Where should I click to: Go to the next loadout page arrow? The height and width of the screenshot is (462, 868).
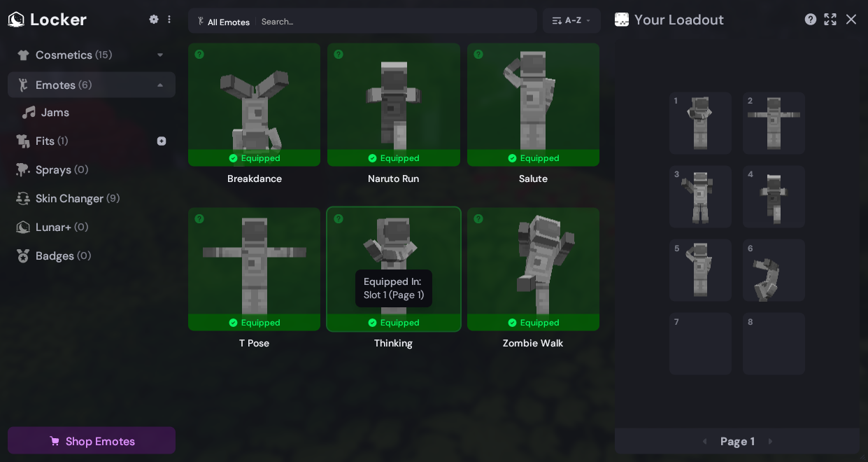(x=771, y=442)
